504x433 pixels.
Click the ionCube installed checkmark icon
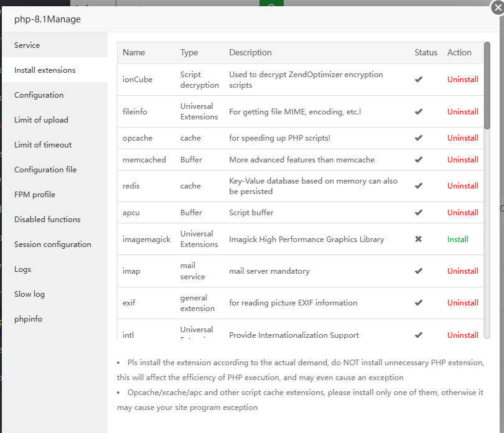coord(418,79)
